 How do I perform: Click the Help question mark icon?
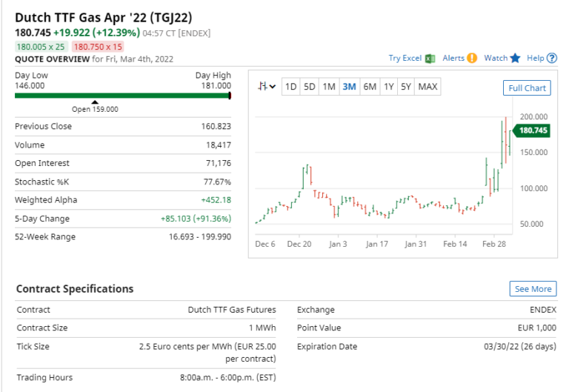551,58
